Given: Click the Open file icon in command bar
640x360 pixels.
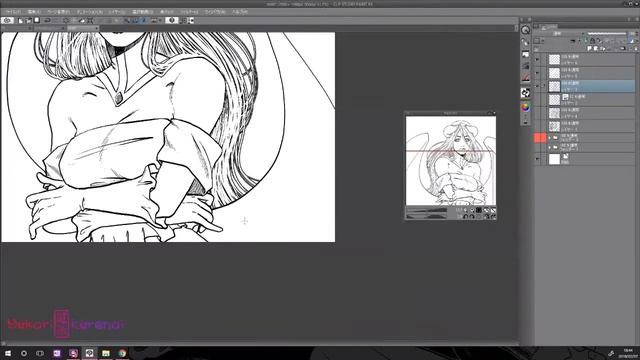Looking at the screenshot, I should coord(29,20).
